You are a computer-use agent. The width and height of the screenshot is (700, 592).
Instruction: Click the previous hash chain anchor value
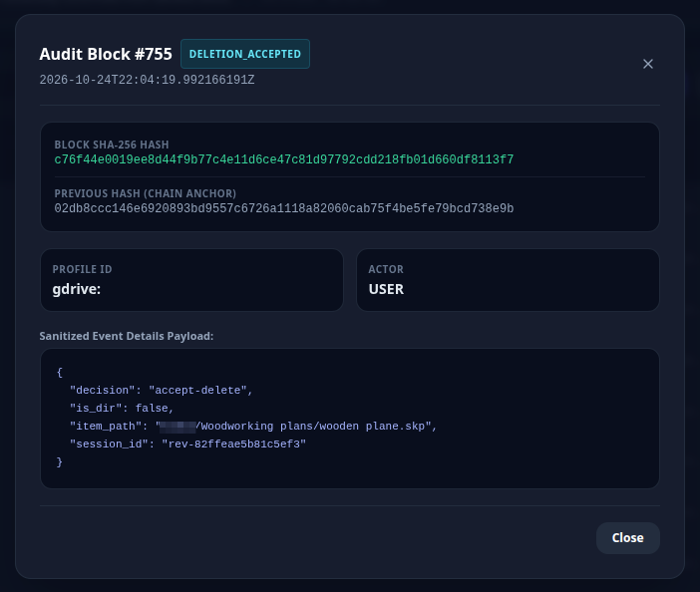click(284, 208)
